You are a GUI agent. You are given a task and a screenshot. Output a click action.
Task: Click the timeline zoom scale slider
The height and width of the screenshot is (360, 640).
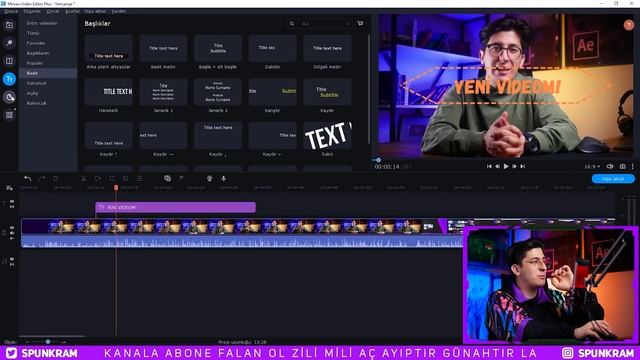point(48,342)
